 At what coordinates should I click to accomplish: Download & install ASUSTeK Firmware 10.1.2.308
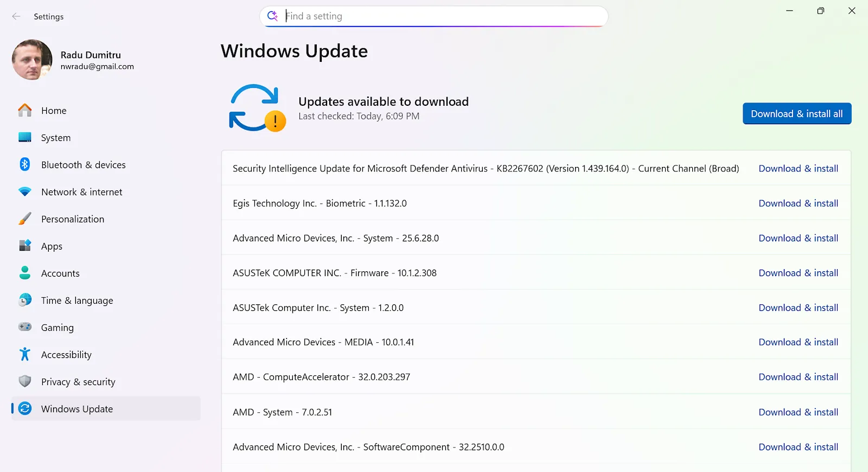pyautogui.click(x=798, y=273)
